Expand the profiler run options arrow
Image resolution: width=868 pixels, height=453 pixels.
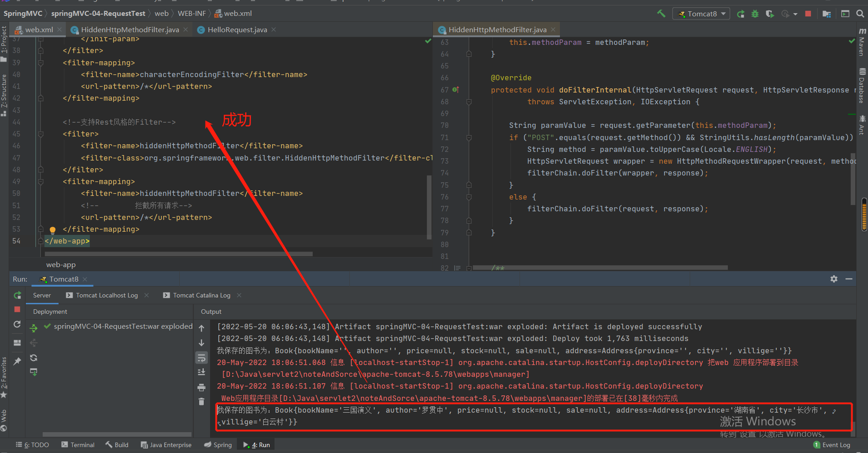[x=795, y=14]
